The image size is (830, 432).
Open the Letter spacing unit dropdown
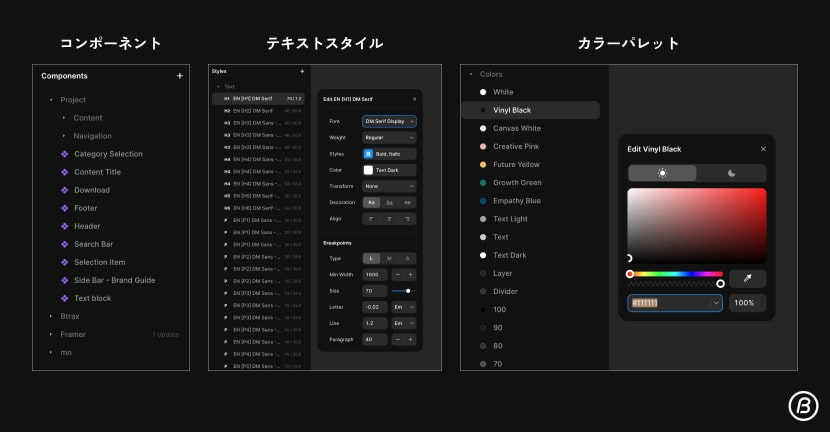pyautogui.click(x=404, y=307)
